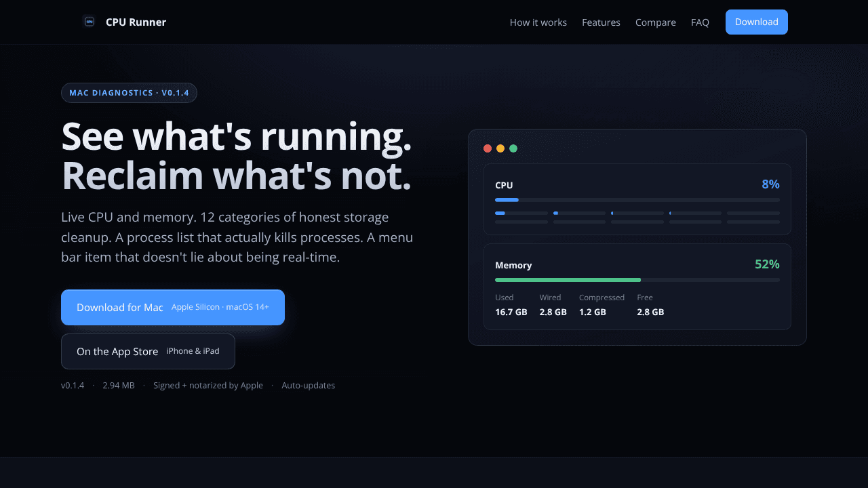868x488 pixels.
Task: Click the CPU card label
Action: tap(504, 185)
